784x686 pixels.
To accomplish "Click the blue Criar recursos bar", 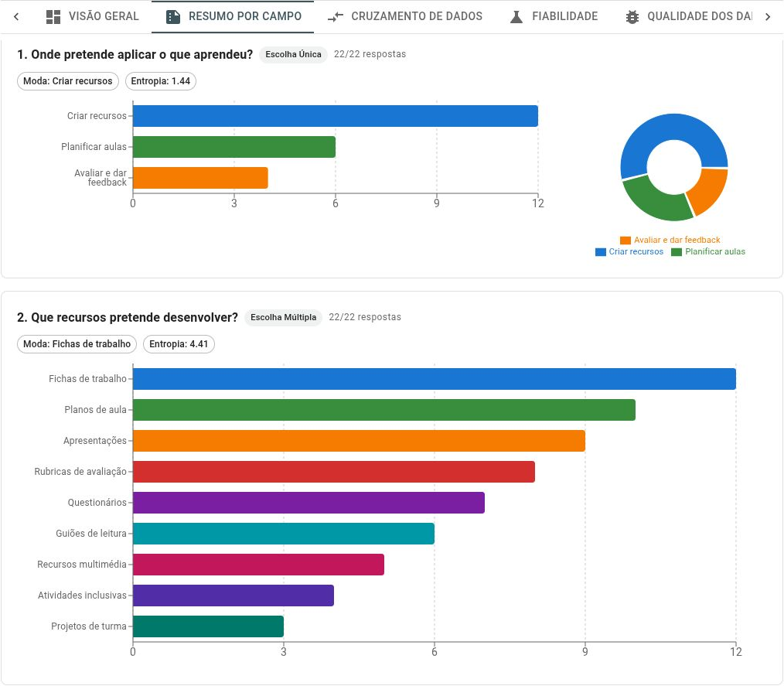I will (x=336, y=116).
